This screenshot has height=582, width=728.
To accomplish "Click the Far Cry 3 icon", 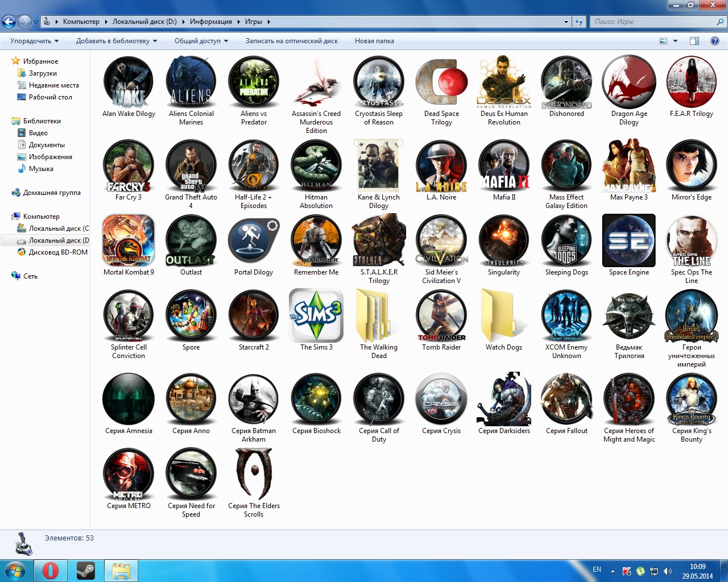I will click(x=129, y=165).
